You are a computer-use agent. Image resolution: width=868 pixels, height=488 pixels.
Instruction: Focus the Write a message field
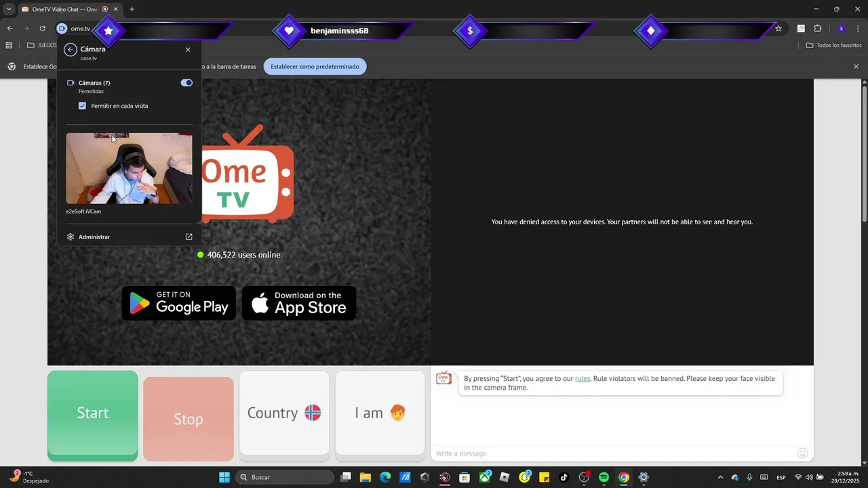[x=614, y=453]
